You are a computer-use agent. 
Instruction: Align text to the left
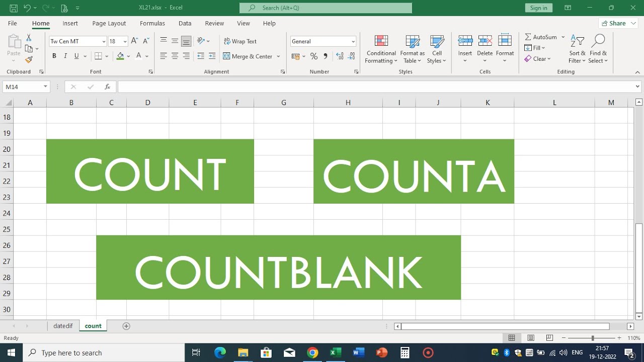click(163, 56)
